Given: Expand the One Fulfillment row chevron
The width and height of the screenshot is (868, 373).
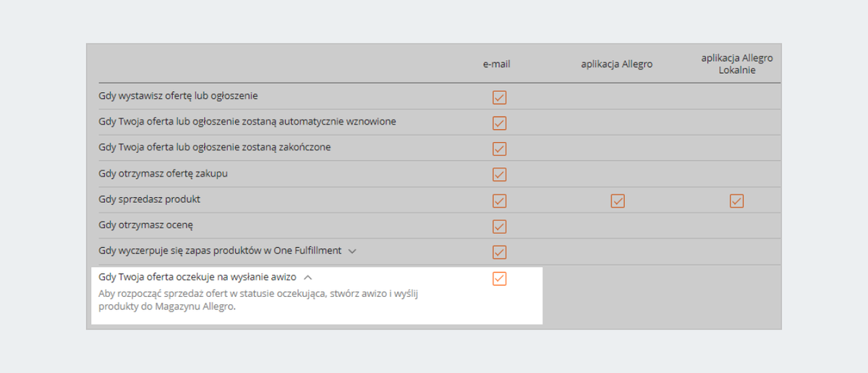Looking at the screenshot, I should click(352, 251).
